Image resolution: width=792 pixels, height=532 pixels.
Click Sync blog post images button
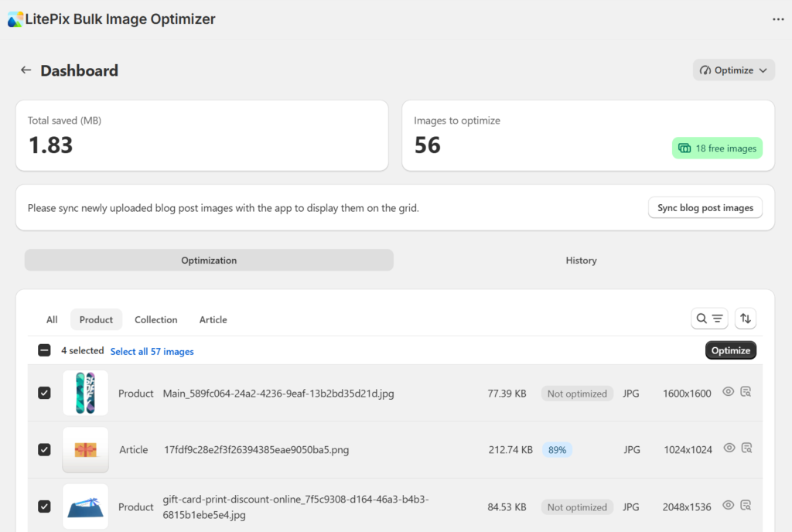(705, 208)
